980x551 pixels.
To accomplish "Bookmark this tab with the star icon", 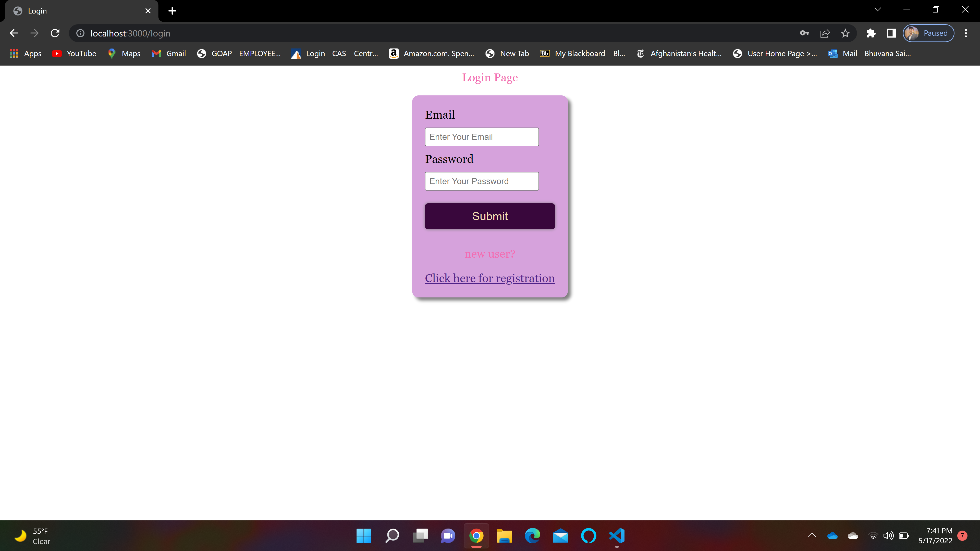I will pos(845,33).
